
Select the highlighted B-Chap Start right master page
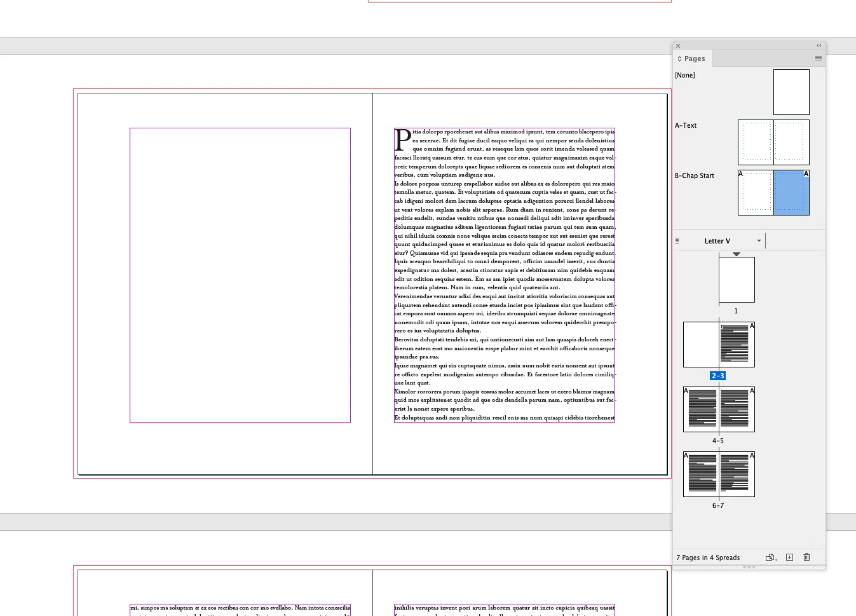791,193
